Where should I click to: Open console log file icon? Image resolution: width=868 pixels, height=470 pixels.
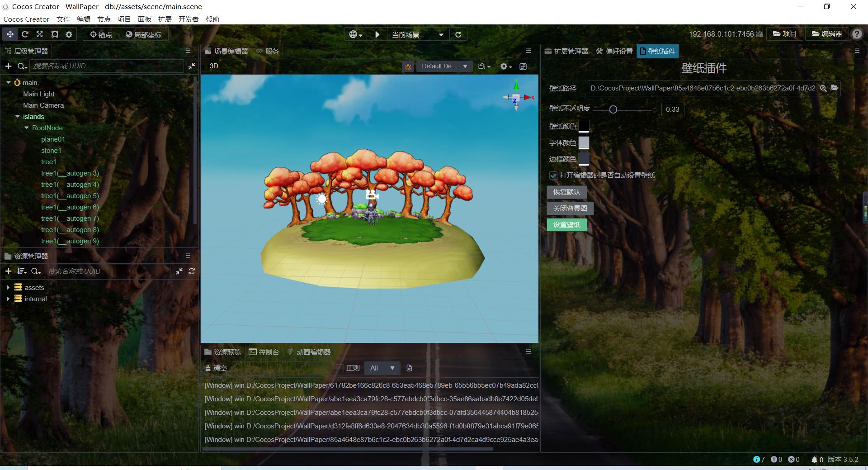[x=409, y=368]
